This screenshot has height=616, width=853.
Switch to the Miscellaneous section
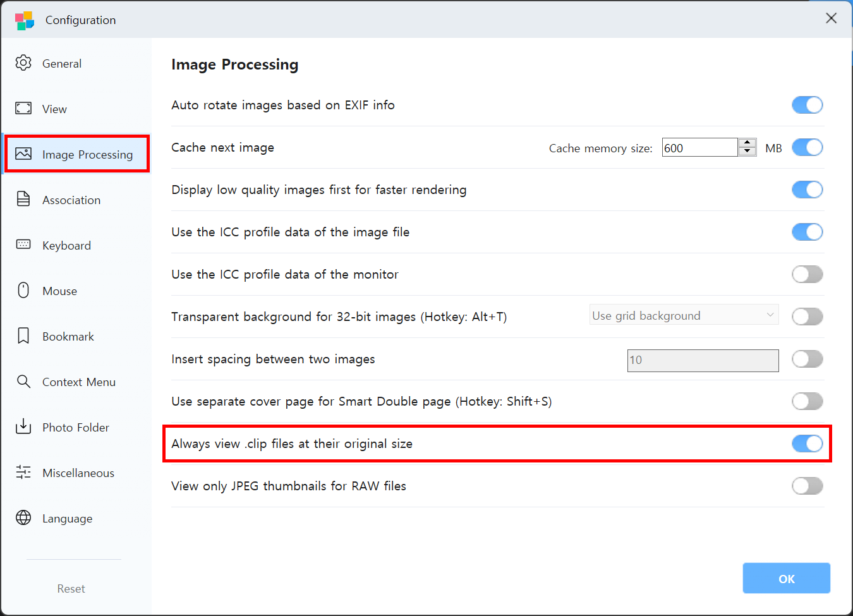[78, 473]
